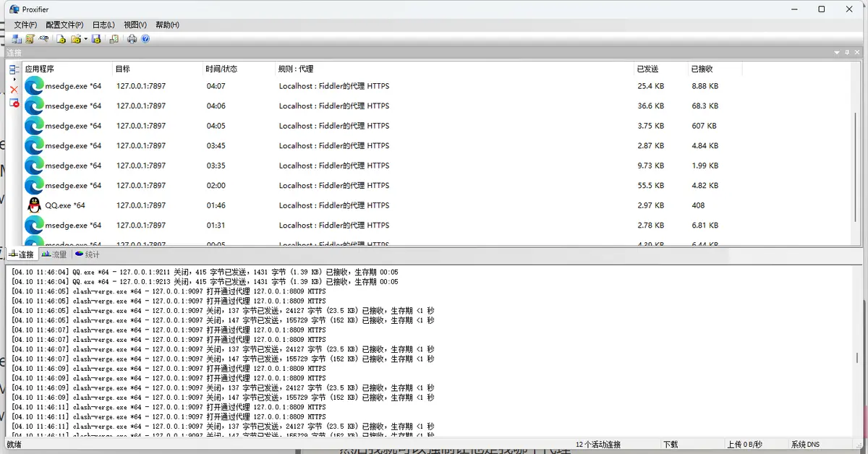Click the 2.87 KB sent value
Viewport: 868px width, 454px height.
[x=651, y=145]
